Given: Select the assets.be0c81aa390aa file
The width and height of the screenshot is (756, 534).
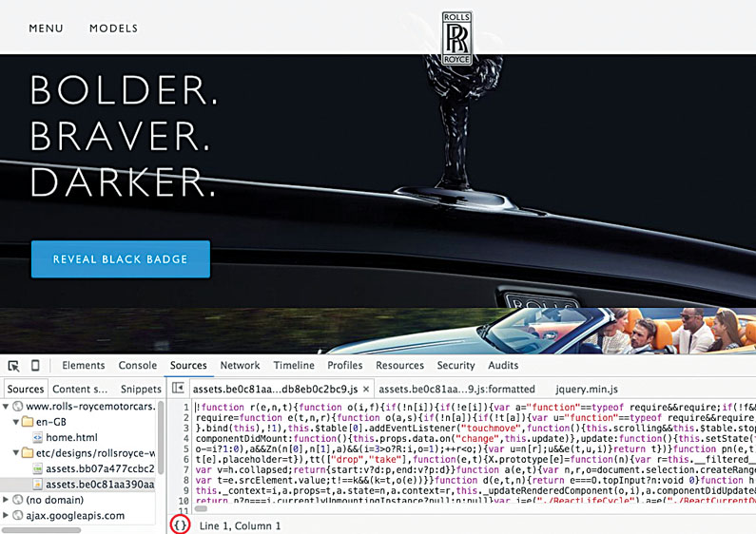Looking at the screenshot, I should [x=100, y=484].
